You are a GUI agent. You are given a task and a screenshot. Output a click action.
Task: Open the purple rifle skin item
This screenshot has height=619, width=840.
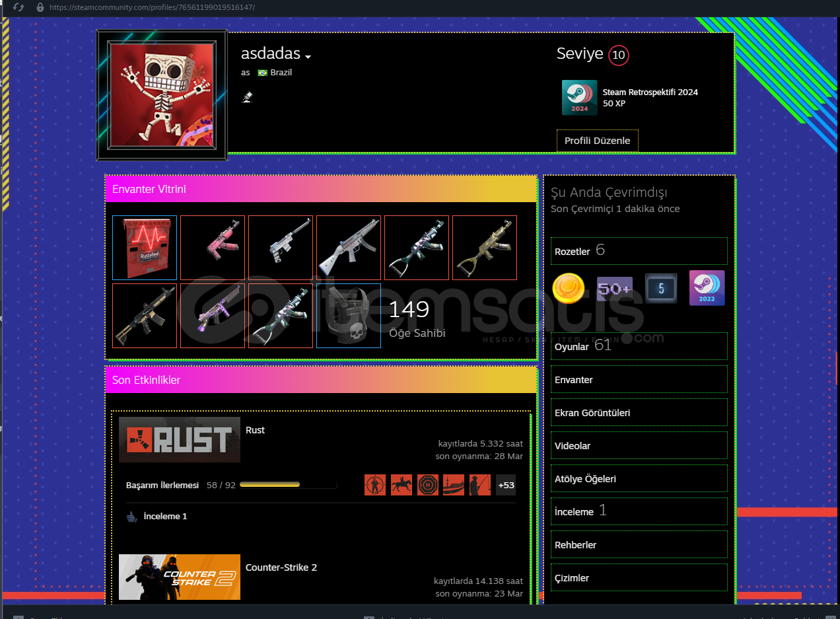[x=213, y=316]
